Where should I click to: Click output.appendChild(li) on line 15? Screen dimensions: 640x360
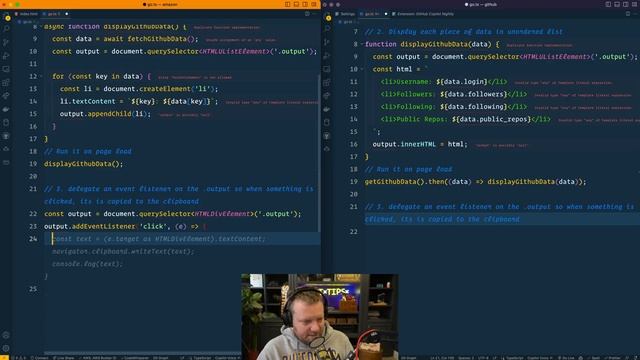coord(105,114)
